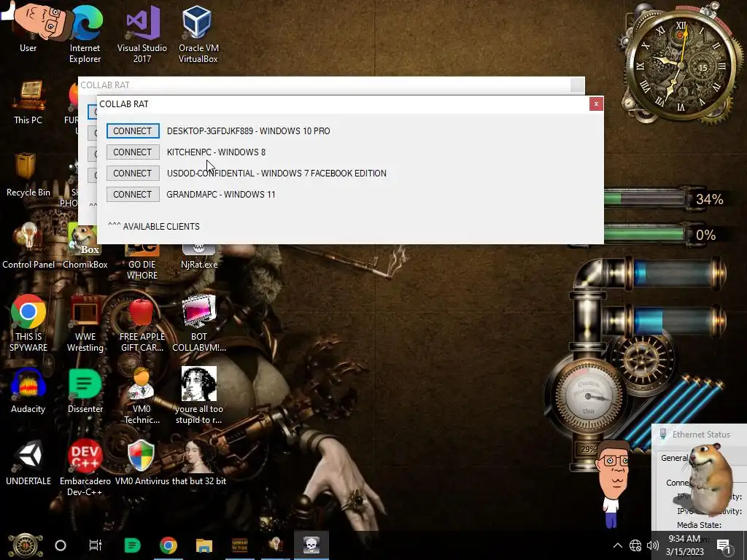The image size is (747, 560).
Task: Open Dissenter from the taskbar
Action: pyautogui.click(x=132, y=545)
